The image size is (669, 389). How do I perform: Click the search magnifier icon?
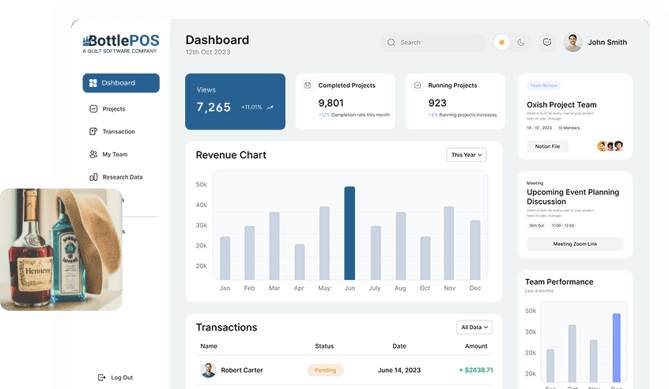click(x=391, y=42)
